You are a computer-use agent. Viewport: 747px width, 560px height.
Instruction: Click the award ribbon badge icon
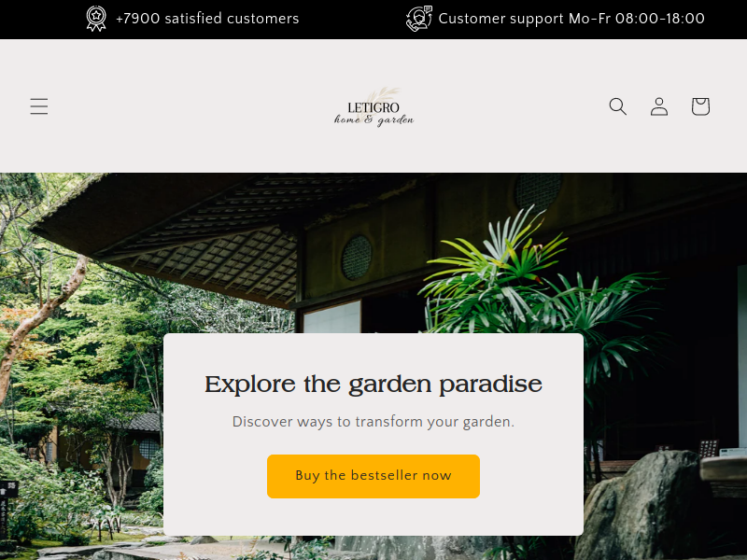[x=96, y=19]
